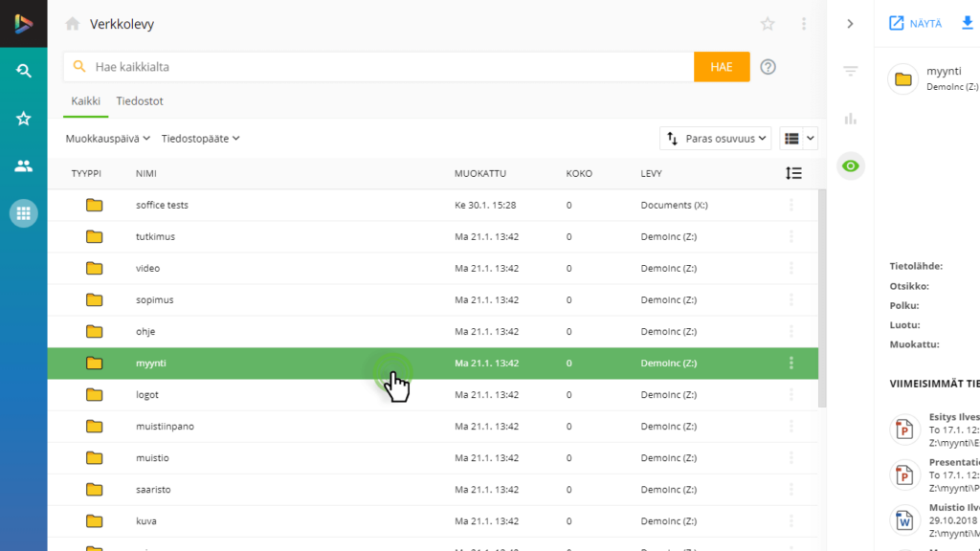Open the filter icon in right panel strip

pos(850,71)
